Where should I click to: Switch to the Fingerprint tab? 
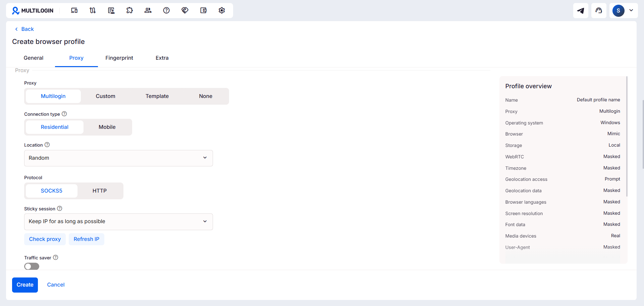pos(119,58)
